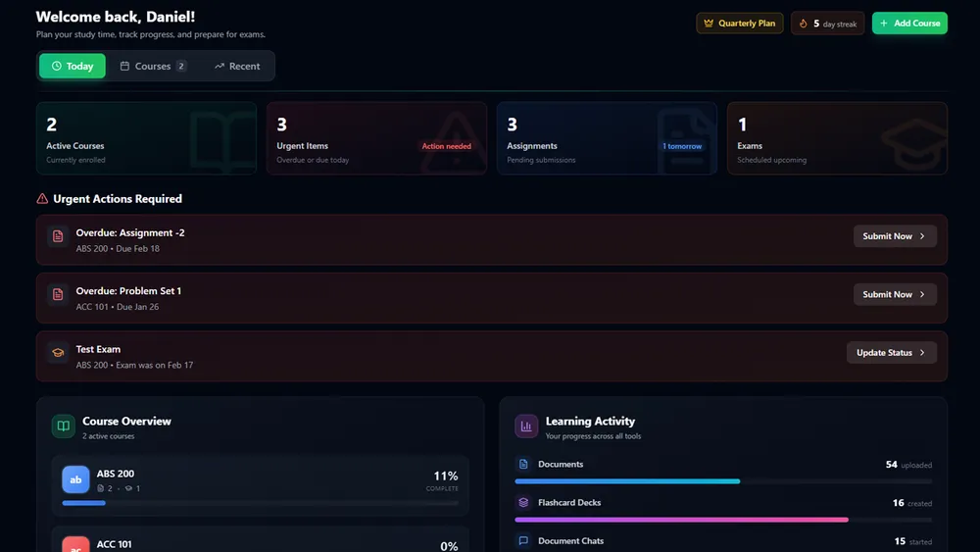The image size is (980, 552).
Task: Click the Welcome back, Daniel! heading
Action: coord(116,17)
